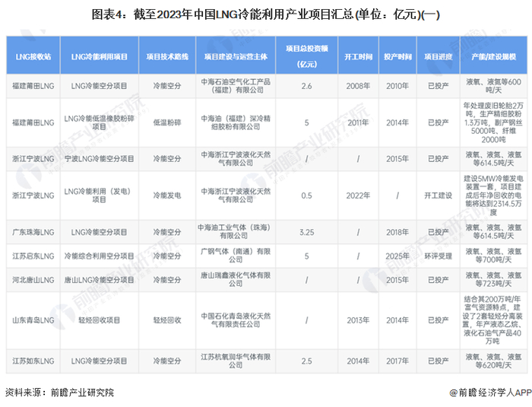Click the 开工时间 column header
The height and width of the screenshot is (407, 532).
pos(358,56)
